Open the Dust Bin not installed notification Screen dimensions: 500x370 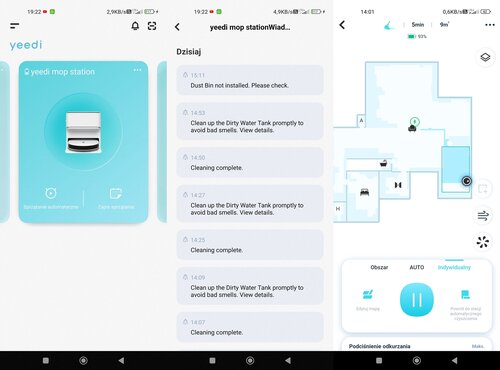(250, 80)
